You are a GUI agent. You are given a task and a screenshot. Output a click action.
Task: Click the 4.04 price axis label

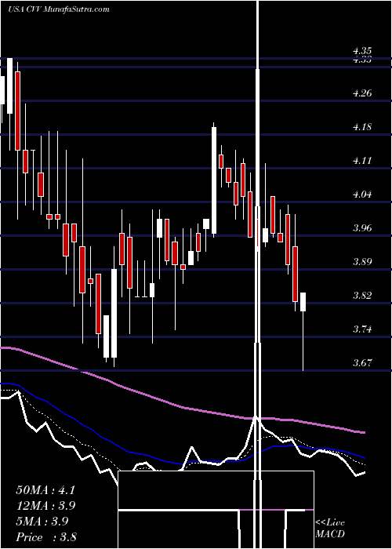pos(362,195)
